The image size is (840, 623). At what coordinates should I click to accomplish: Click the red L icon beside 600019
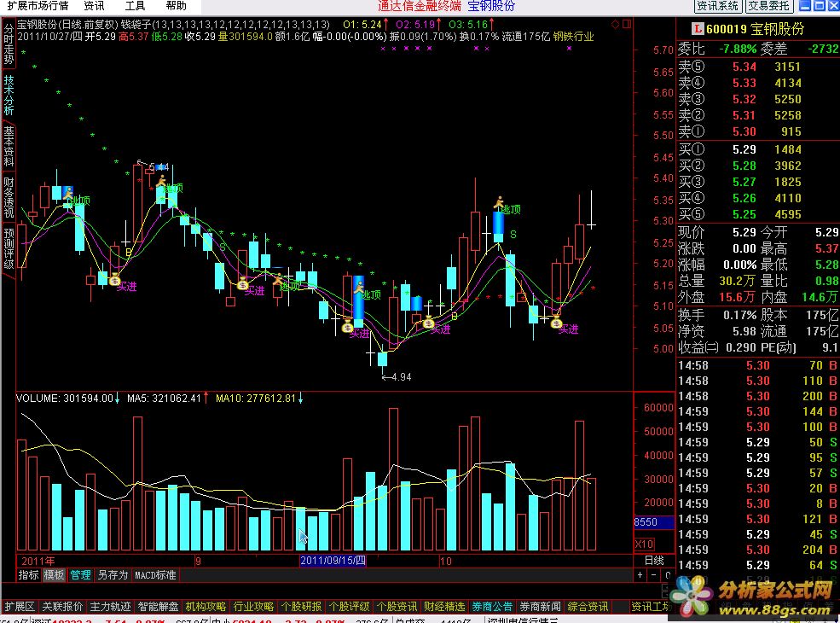point(697,28)
